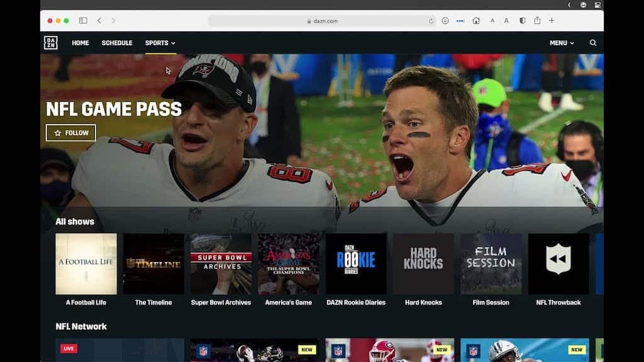Open NFL Throwback rewind shield thumbnail

pos(558,264)
